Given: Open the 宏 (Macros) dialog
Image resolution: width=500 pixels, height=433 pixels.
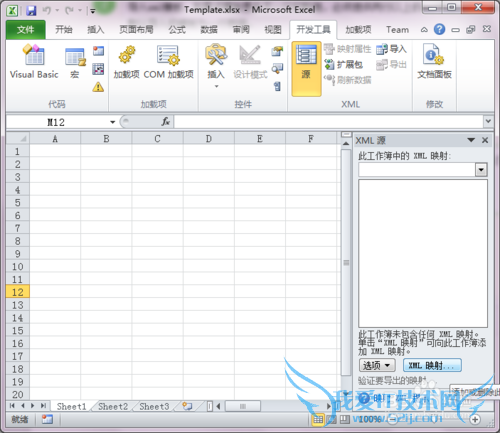Looking at the screenshot, I should (75, 62).
